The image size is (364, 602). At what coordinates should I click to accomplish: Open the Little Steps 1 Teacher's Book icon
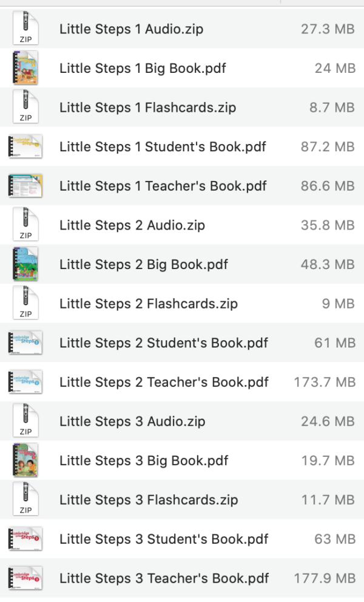(25, 186)
